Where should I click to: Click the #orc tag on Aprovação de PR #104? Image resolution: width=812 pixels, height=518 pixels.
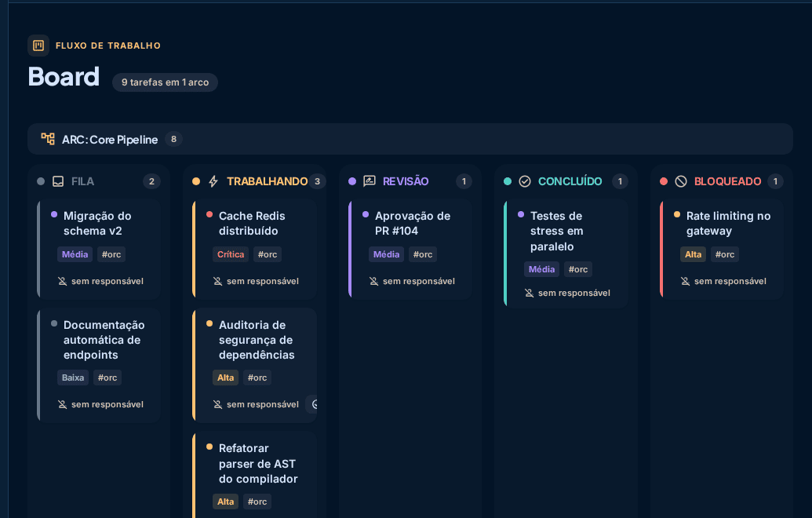tap(423, 254)
